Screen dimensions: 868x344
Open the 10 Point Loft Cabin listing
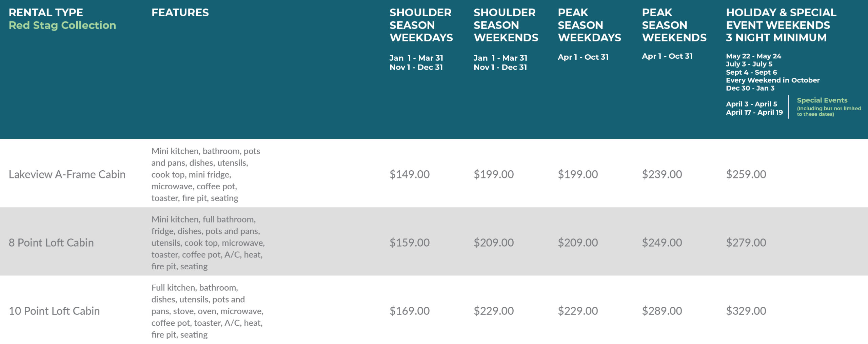pyautogui.click(x=54, y=311)
